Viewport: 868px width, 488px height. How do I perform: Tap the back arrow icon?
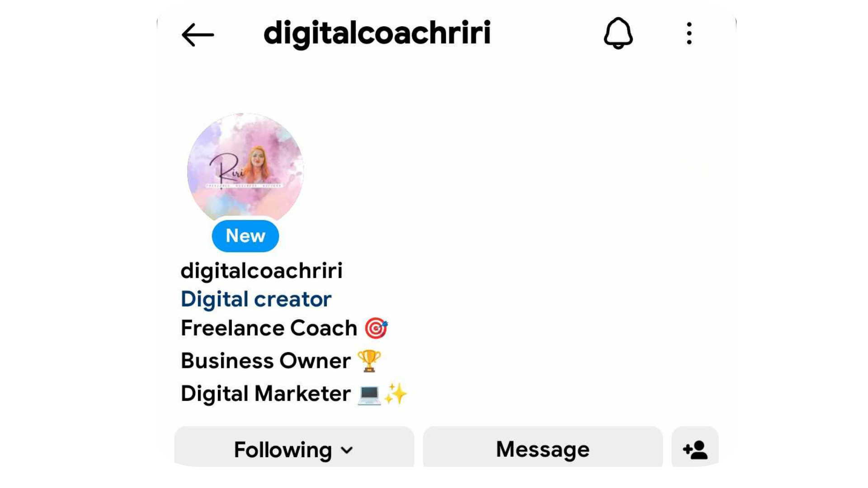[x=198, y=35]
